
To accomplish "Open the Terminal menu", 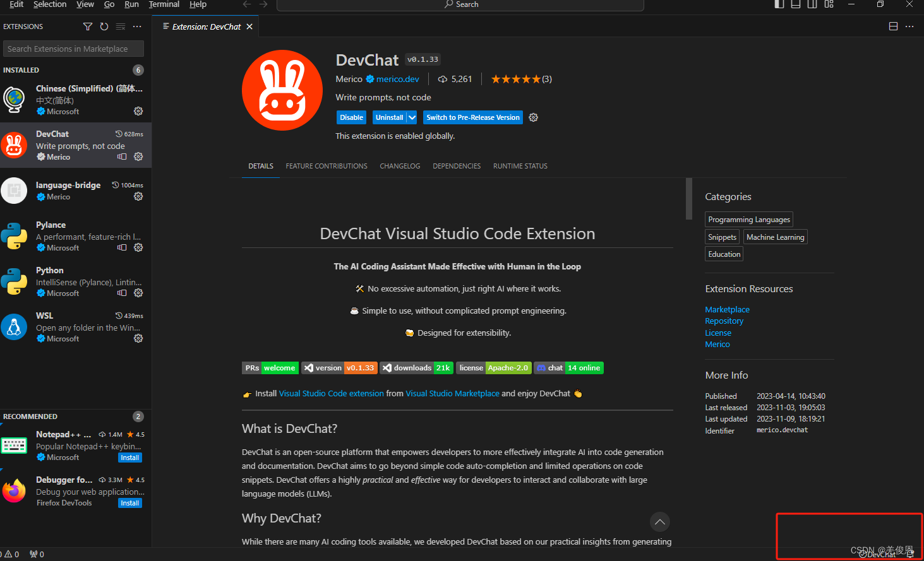I will (x=164, y=4).
